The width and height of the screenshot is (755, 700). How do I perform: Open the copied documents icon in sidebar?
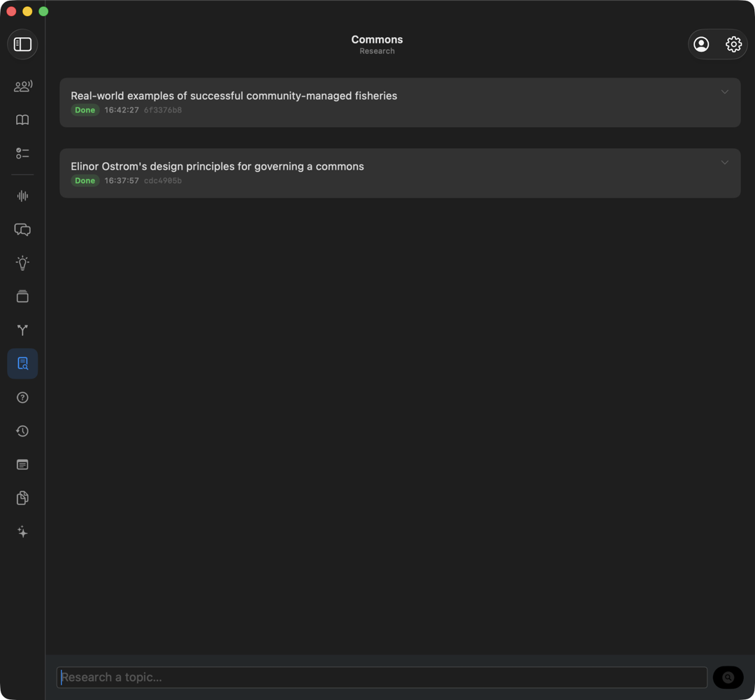[x=22, y=498]
